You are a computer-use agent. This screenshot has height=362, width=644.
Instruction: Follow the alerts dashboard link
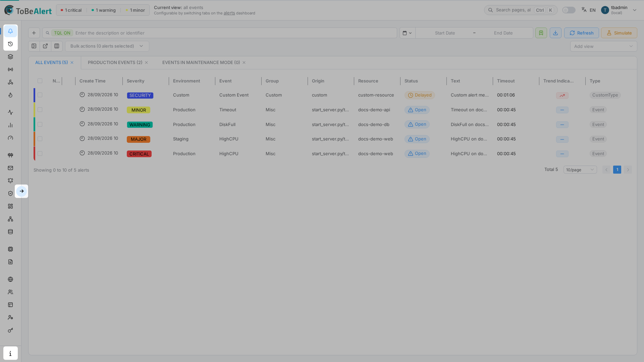[x=229, y=13]
